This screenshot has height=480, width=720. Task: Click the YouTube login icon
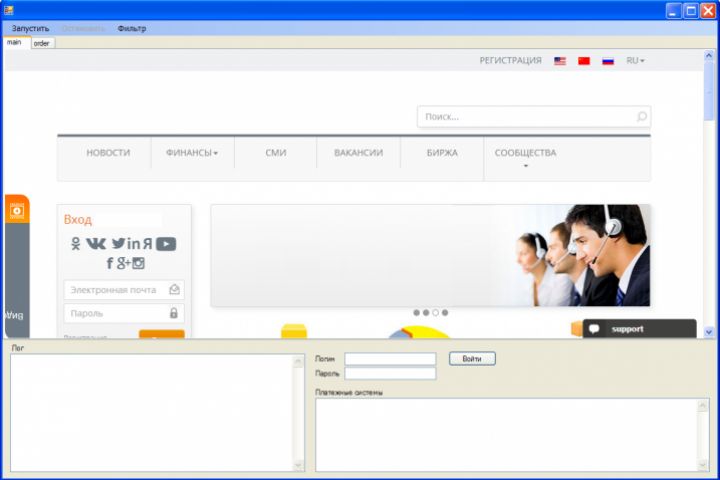coord(166,244)
